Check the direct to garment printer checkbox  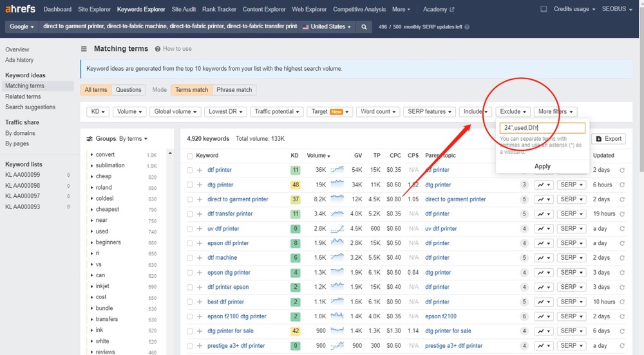coord(190,199)
